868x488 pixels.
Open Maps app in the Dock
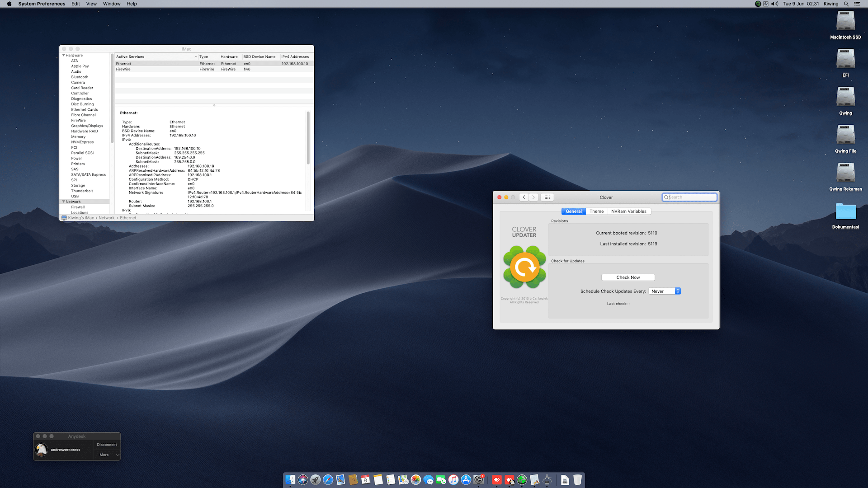tap(403, 480)
